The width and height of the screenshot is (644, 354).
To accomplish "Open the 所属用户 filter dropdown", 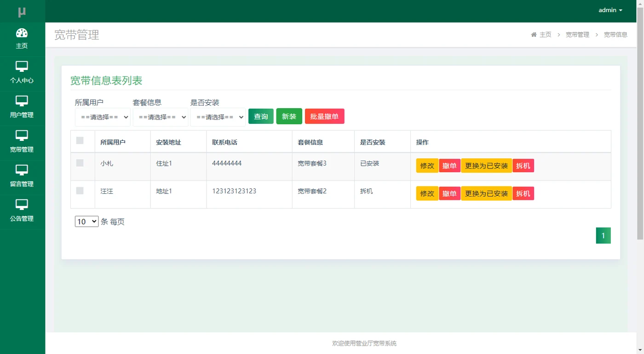I will coord(103,117).
